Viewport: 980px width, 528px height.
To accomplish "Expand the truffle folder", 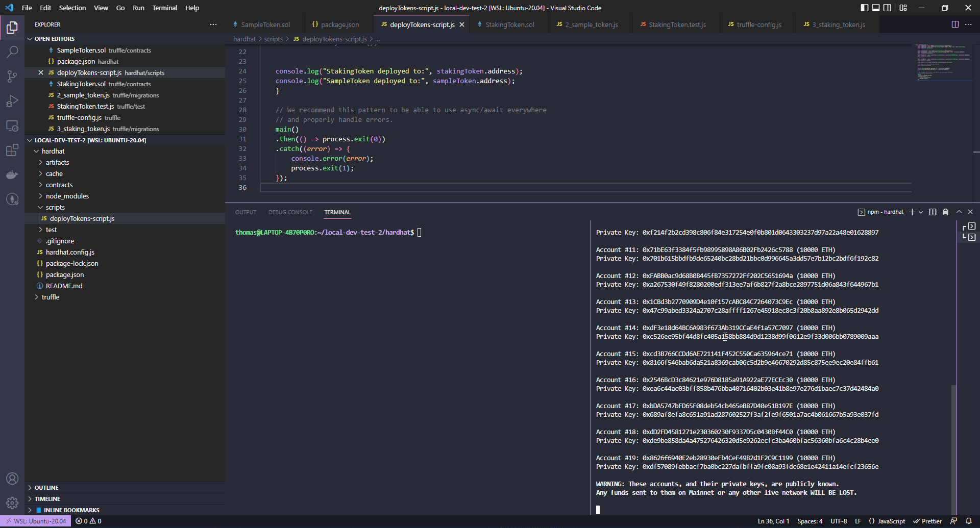I will (x=125, y=297).
